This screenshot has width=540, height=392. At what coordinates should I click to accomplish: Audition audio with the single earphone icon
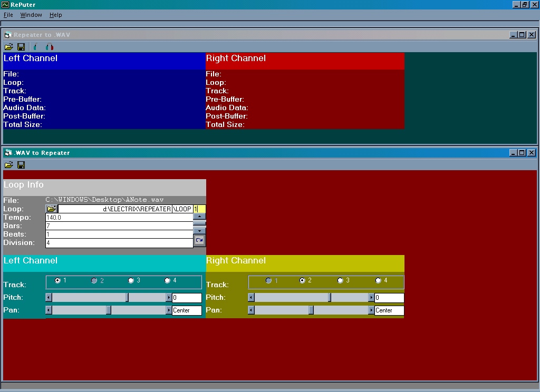[x=35, y=47]
